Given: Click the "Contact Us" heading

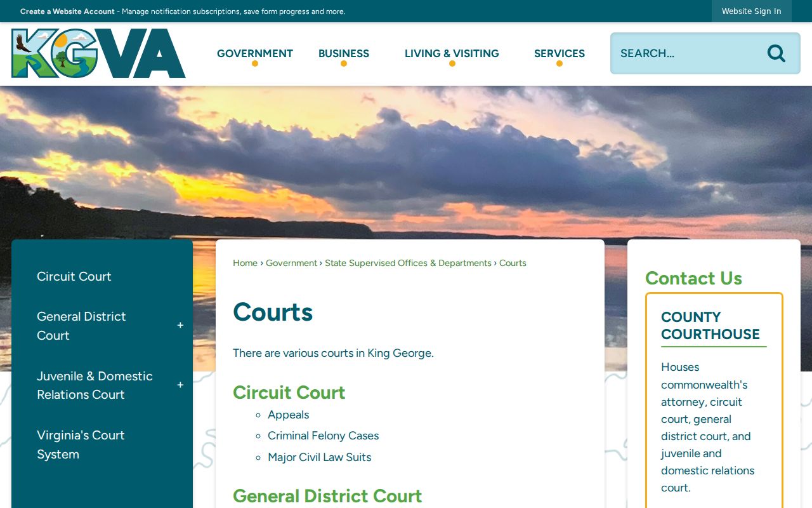Looking at the screenshot, I should [x=693, y=278].
